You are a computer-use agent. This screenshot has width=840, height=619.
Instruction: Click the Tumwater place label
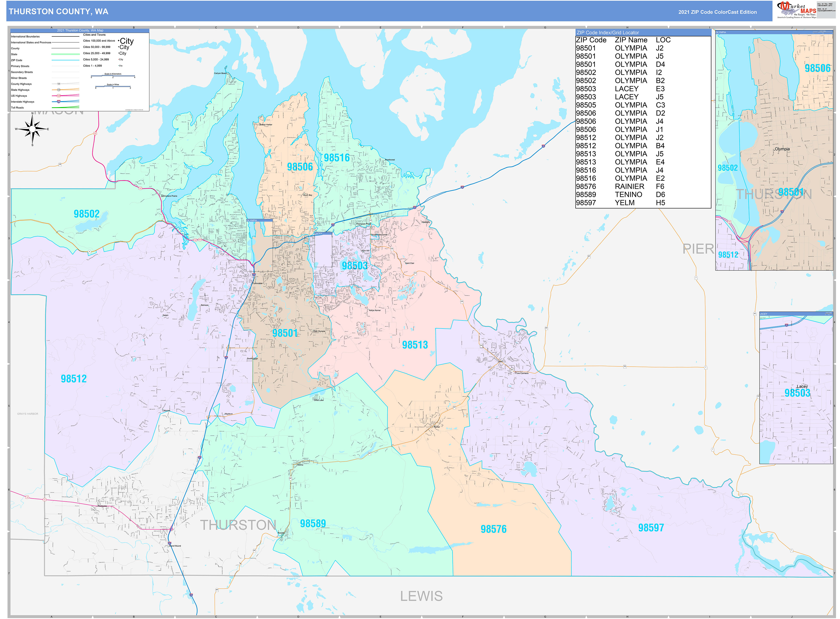(258, 283)
